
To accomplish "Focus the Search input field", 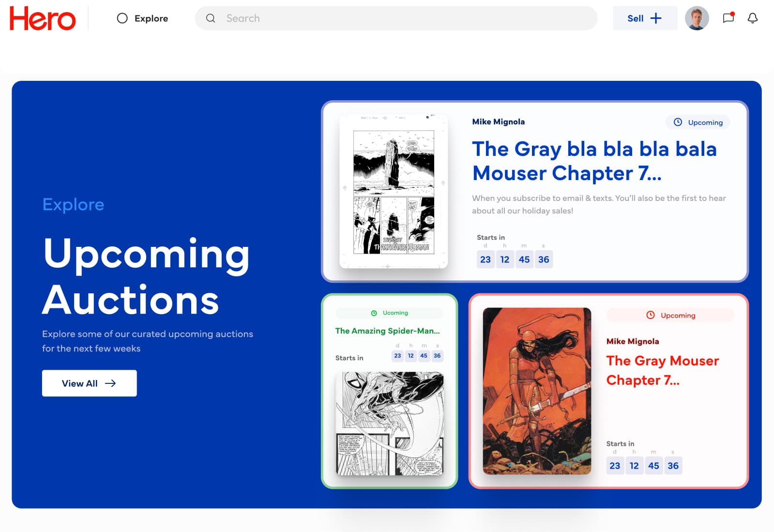I will (396, 18).
